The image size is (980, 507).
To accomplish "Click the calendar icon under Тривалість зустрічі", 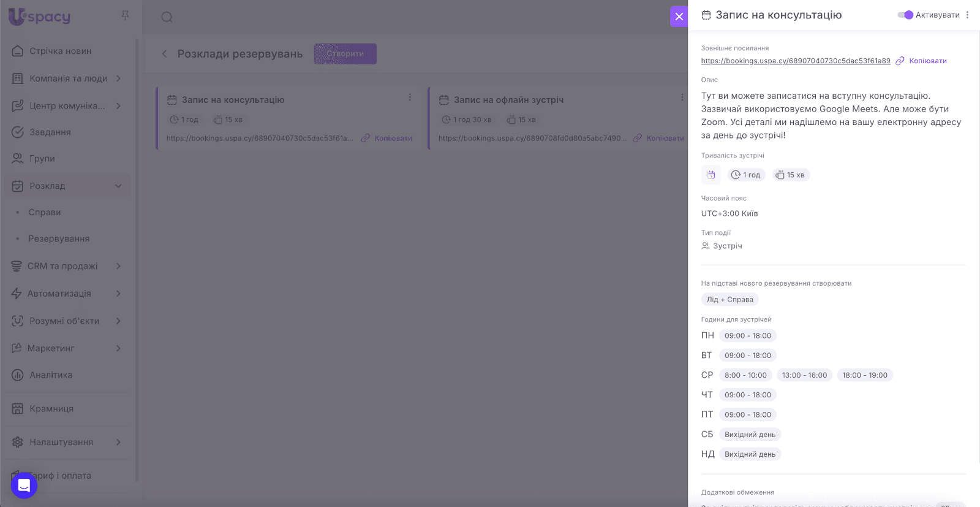I will coord(711,175).
